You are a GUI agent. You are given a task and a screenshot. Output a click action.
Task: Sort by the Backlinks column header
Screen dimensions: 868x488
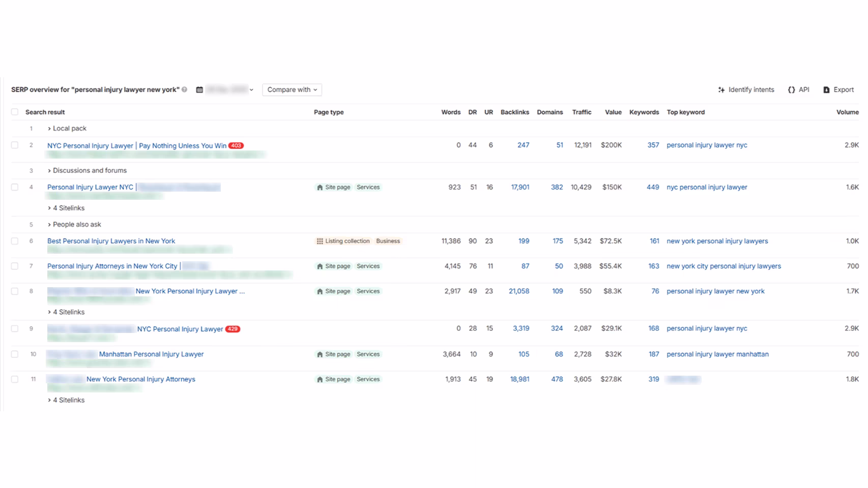pyautogui.click(x=514, y=112)
